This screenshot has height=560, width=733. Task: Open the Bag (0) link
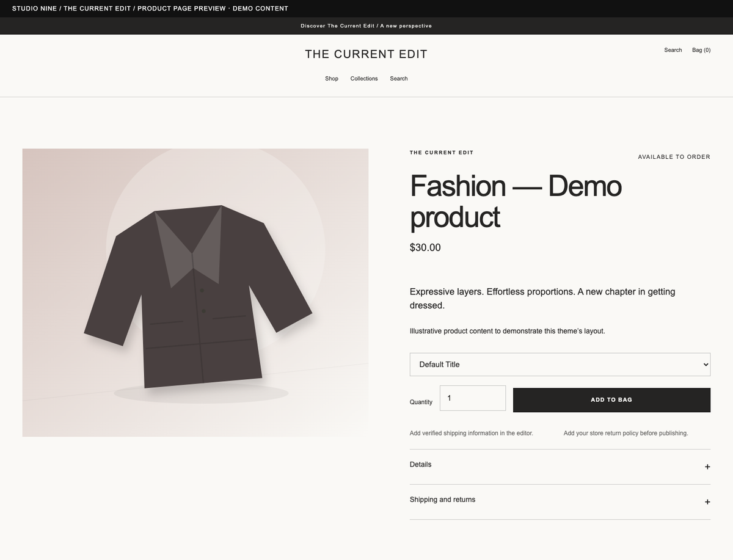pyautogui.click(x=701, y=50)
